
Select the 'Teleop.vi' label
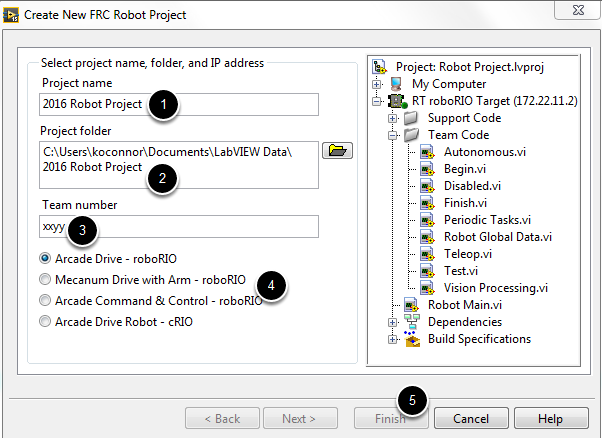coord(468,254)
